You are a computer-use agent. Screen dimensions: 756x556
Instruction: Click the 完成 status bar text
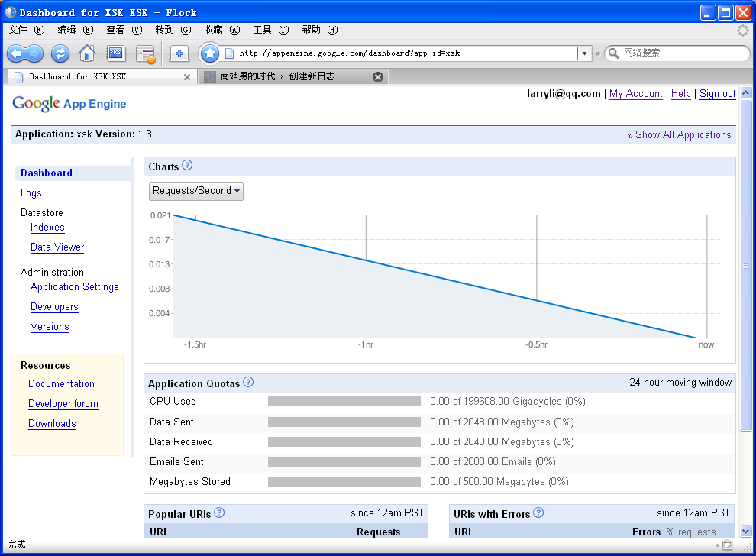tap(16, 545)
